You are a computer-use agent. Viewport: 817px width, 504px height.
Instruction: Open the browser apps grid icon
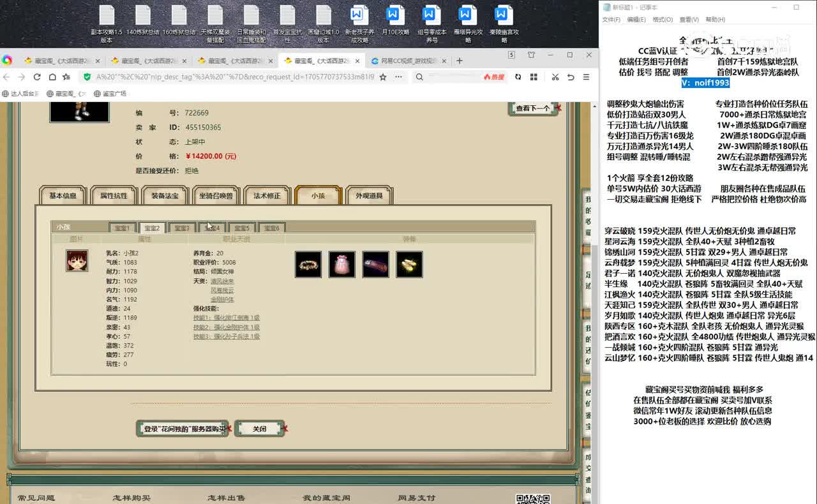coord(534,77)
